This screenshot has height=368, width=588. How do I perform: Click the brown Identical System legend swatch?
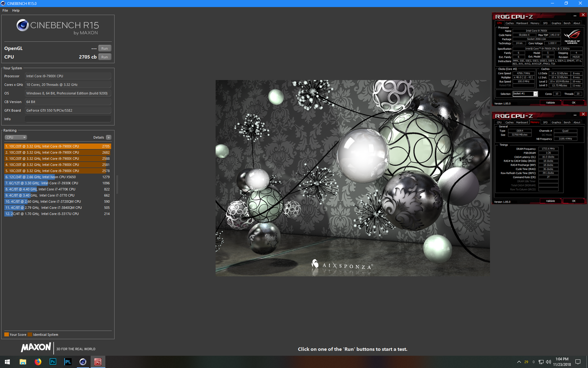point(30,335)
